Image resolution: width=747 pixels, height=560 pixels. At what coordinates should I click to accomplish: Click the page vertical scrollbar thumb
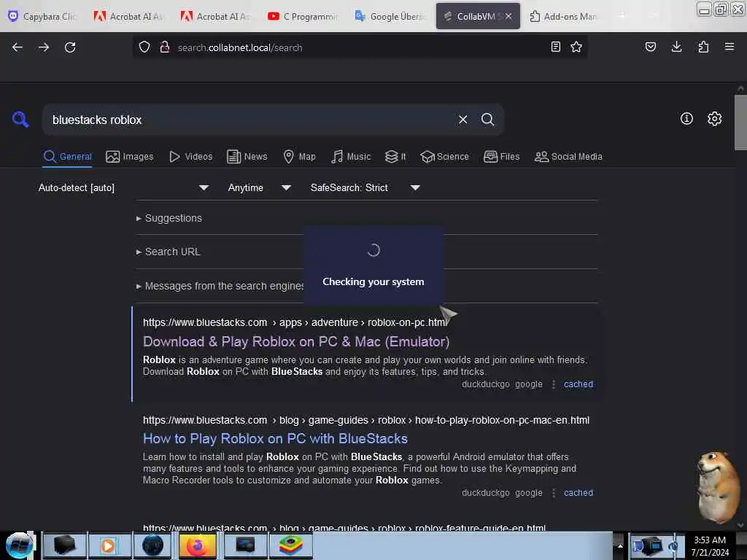click(x=740, y=122)
